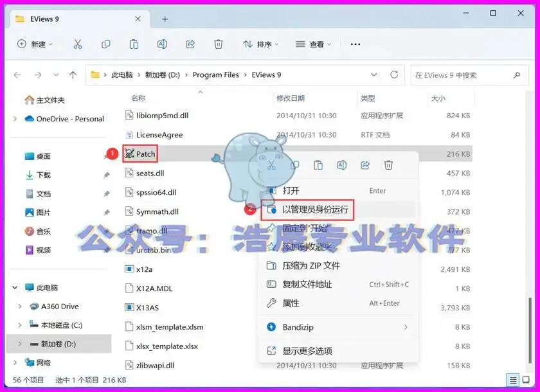Go forward with the forward arrow
The image size is (540, 392).
(38, 75)
